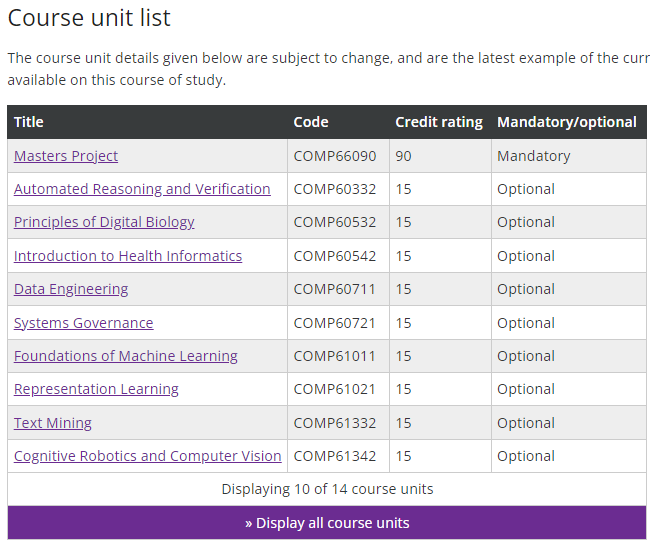Click Foundations of Machine Learning link
The width and height of the screenshot is (650, 555).
pos(126,356)
